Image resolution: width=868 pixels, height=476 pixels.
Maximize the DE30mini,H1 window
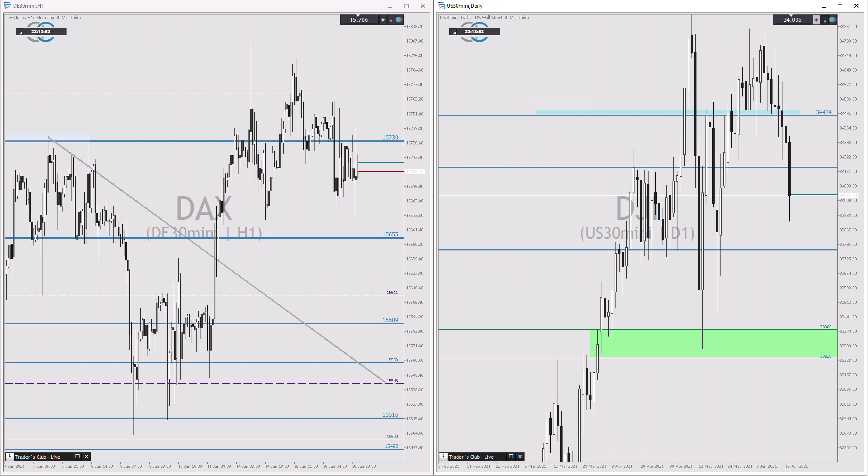(406, 6)
